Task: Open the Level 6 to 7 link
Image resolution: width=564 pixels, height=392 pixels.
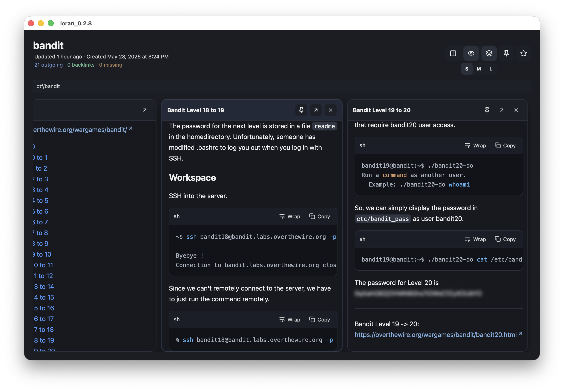Action: (41, 222)
